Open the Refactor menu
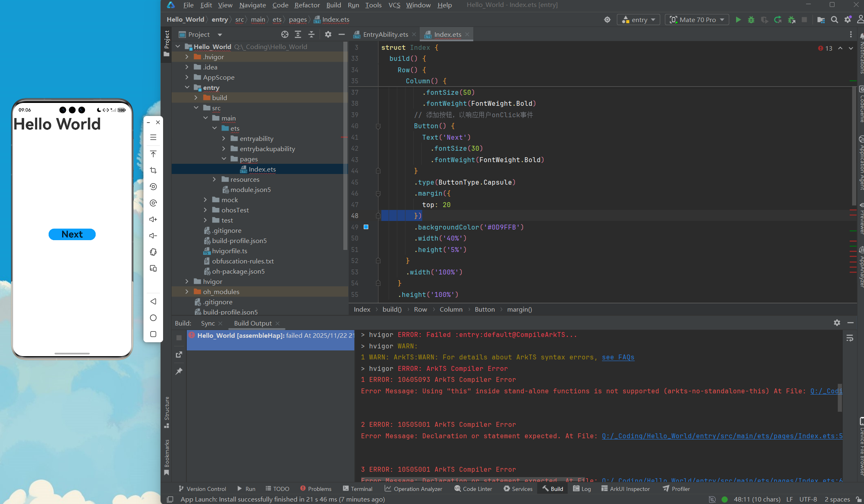This screenshot has height=504, width=864. (x=307, y=5)
